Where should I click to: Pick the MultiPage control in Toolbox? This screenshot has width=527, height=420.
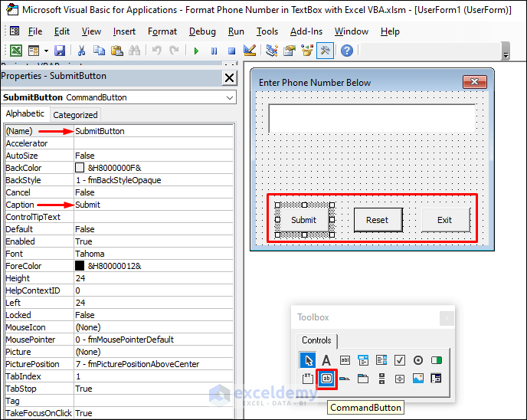point(363,379)
